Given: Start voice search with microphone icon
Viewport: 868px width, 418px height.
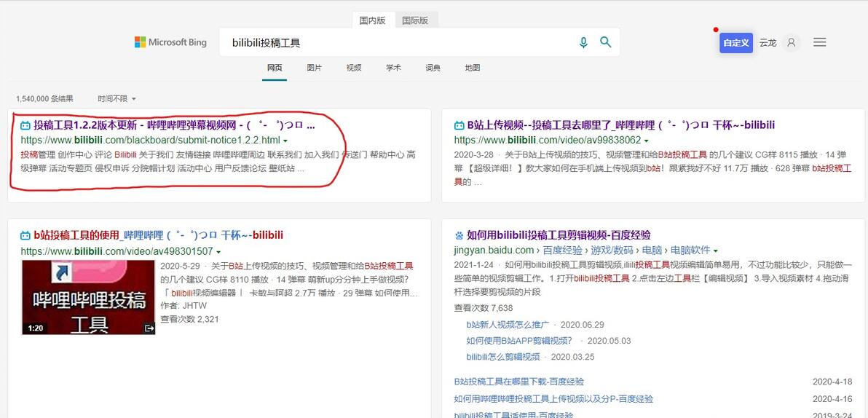Looking at the screenshot, I should (x=583, y=42).
